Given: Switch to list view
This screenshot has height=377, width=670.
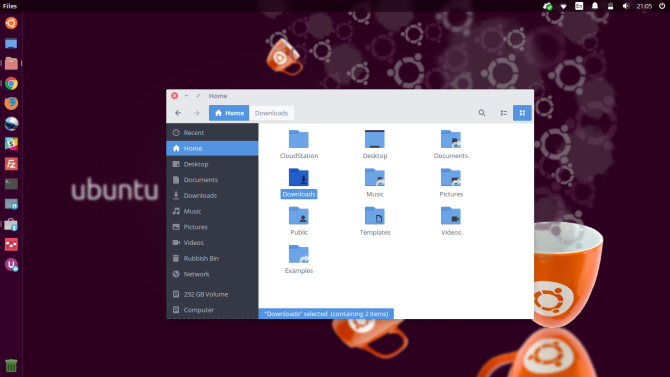Looking at the screenshot, I should pyautogui.click(x=503, y=113).
